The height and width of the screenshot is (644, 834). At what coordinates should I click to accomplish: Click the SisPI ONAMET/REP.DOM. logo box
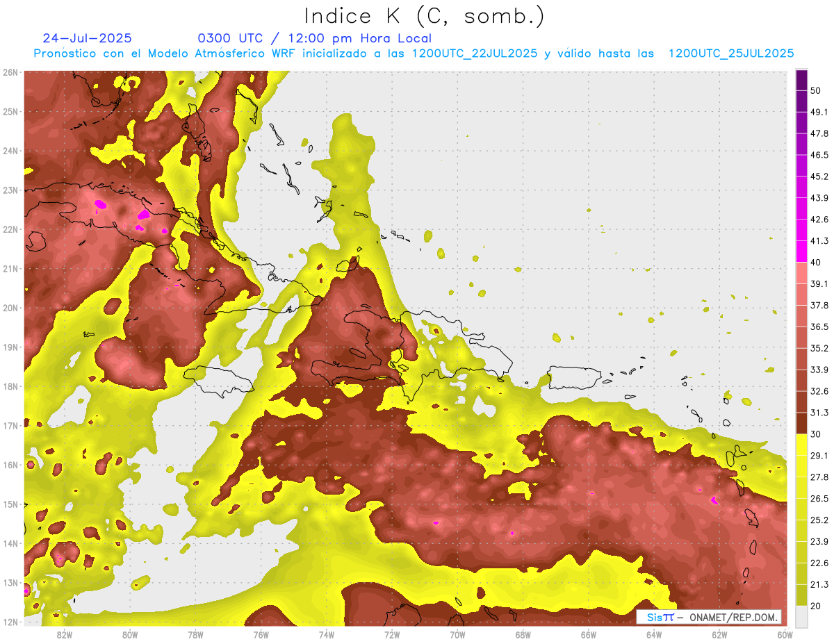click(708, 617)
